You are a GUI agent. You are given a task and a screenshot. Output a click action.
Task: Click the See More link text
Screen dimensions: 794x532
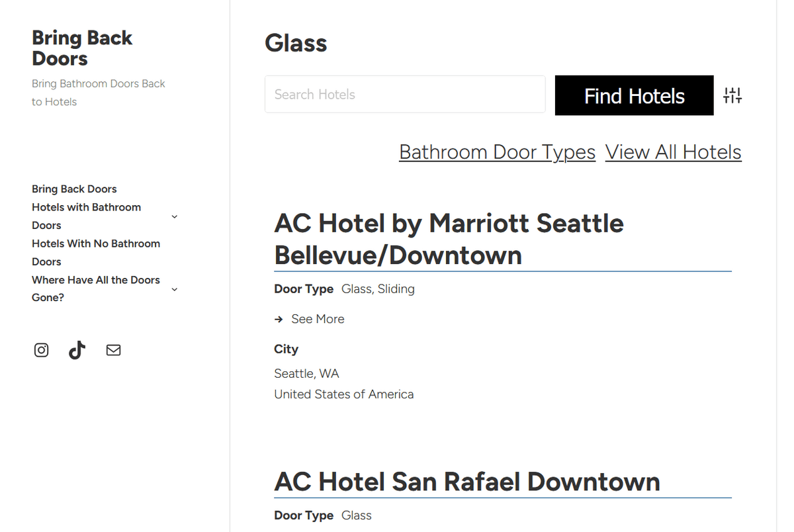coord(318,319)
